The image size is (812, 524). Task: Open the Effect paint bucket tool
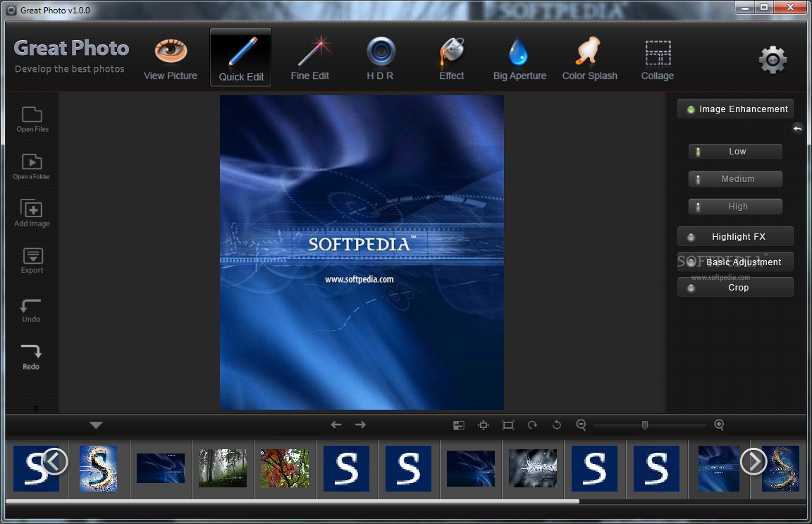point(452,60)
